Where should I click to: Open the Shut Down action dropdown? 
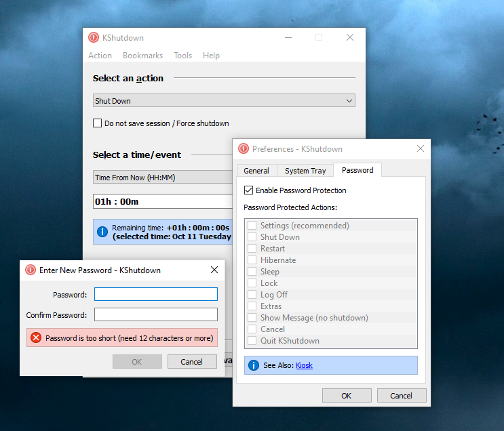pos(224,100)
